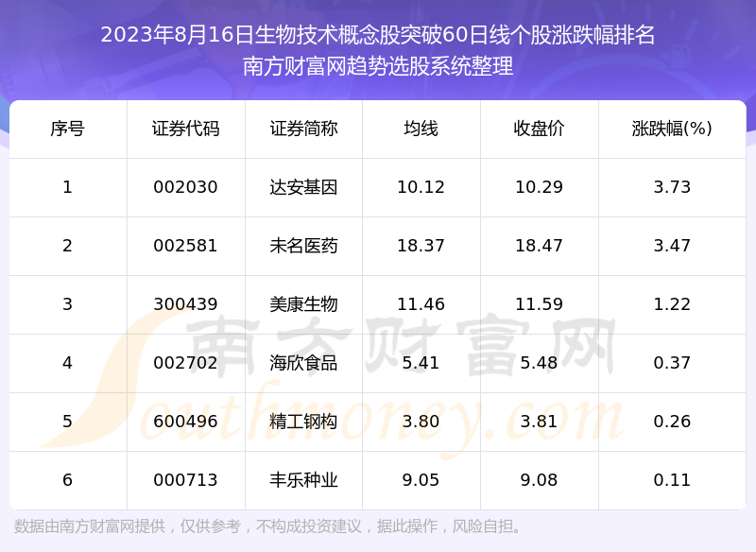Click the 均线 column header
This screenshot has width=756, height=552.
click(x=421, y=129)
